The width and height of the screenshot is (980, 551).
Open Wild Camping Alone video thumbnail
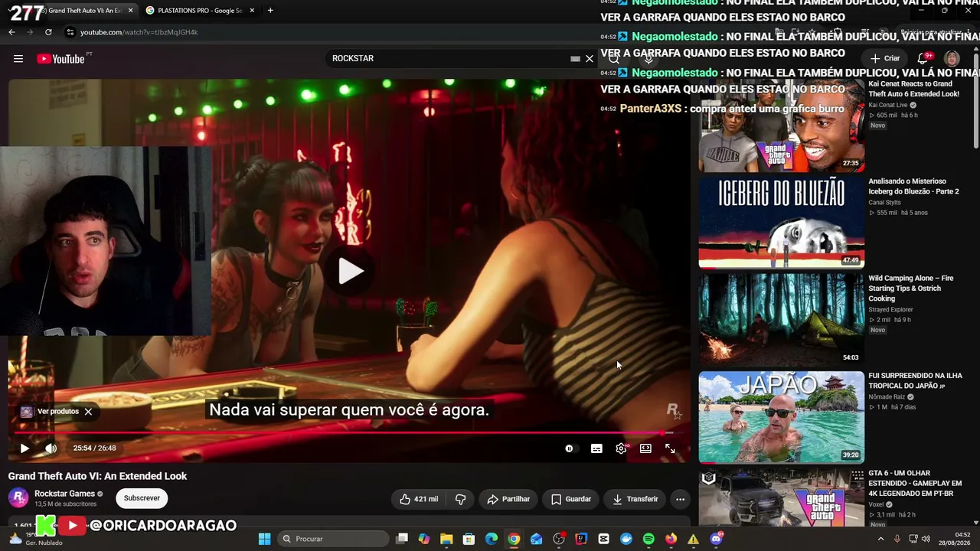[x=782, y=320]
